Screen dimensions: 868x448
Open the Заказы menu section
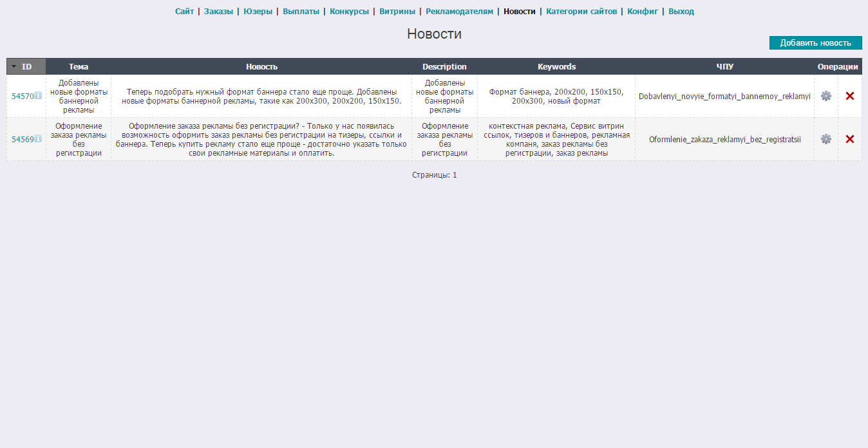[x=218, y=12]
